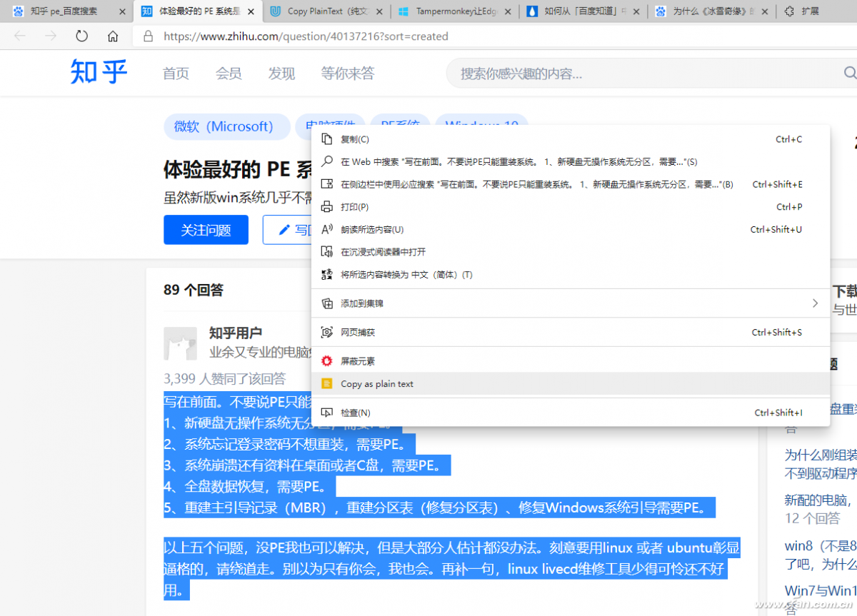This screenshot has width=857, height=616.
Task: Switch to the 知乎 pe_百度搜索 tab
Action: pyautogui.click(x=66, y=11)
